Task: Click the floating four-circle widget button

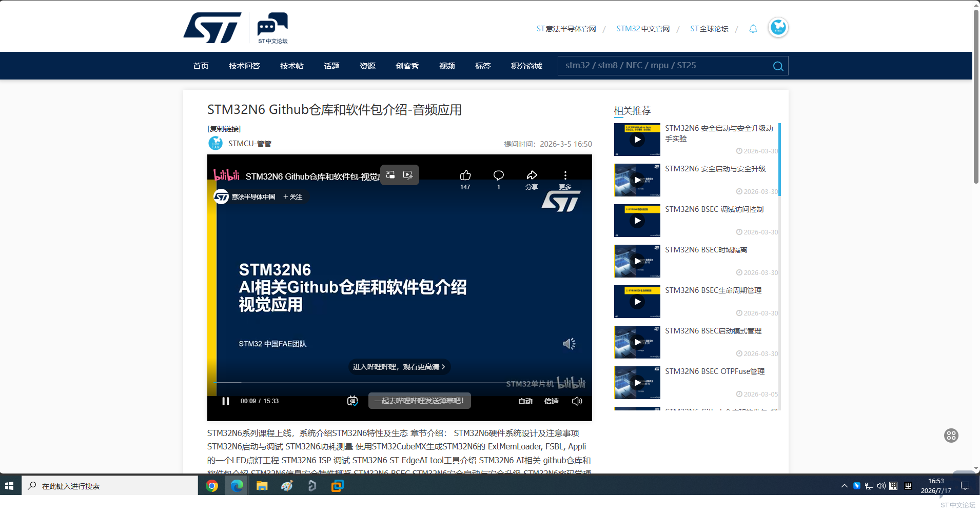Action: point(951,436)
